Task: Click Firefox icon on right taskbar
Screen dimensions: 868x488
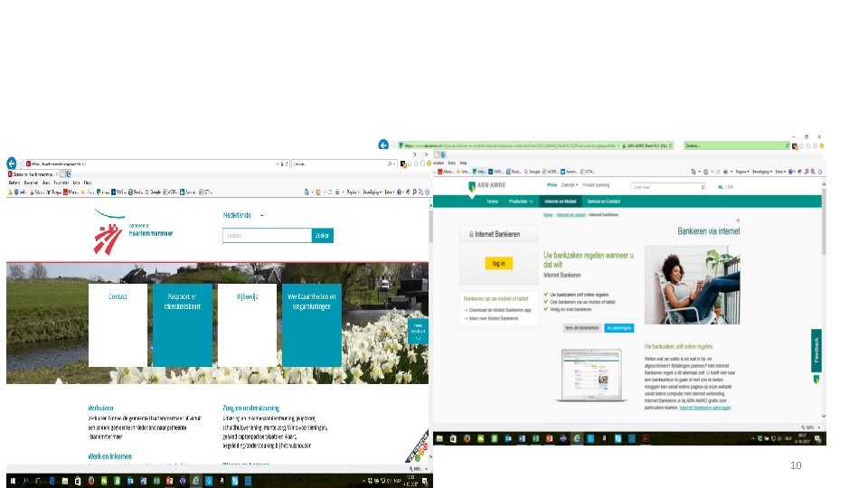Action: [467, 439]
